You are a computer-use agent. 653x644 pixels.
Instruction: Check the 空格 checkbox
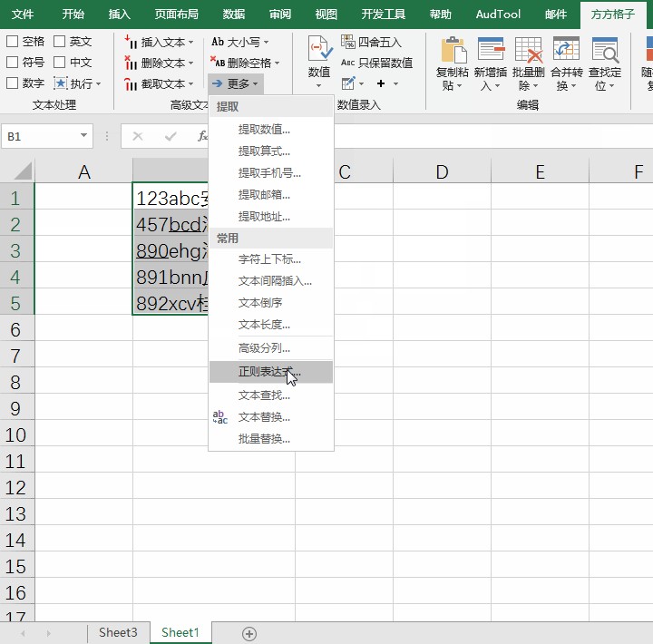13,41
